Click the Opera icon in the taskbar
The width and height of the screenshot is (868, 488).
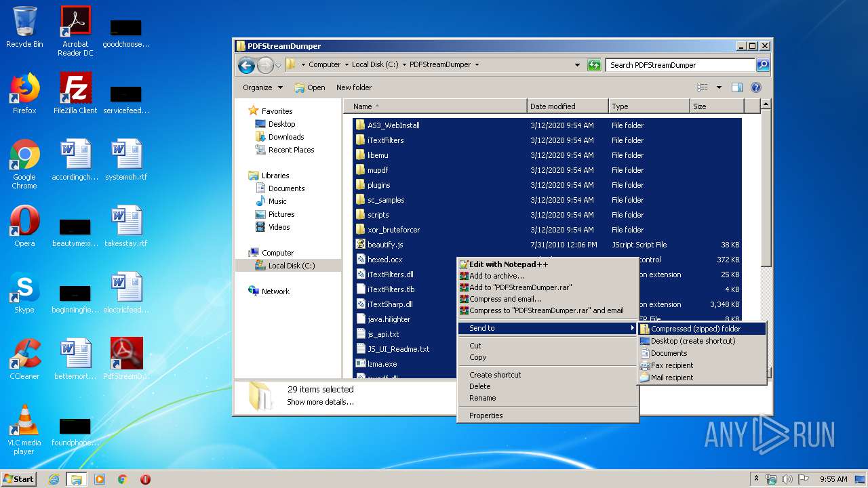pyautogui.click(x=145, y=479)
